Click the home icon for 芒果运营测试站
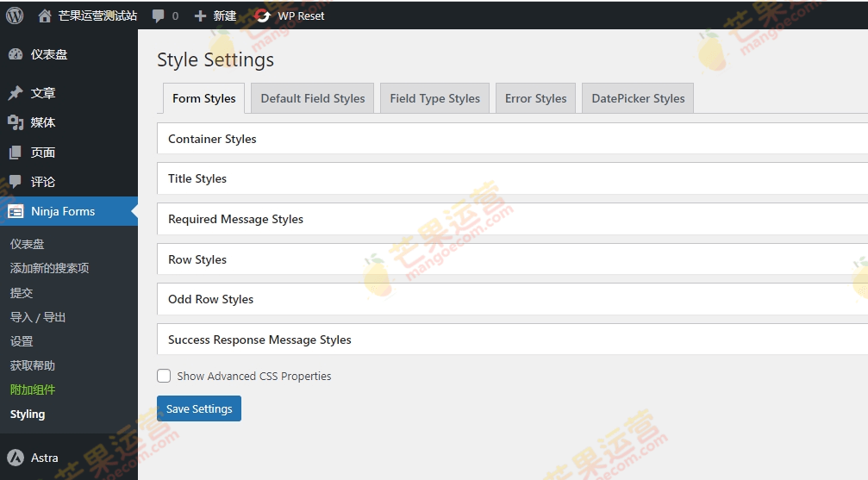 click(x=44, y=16)
